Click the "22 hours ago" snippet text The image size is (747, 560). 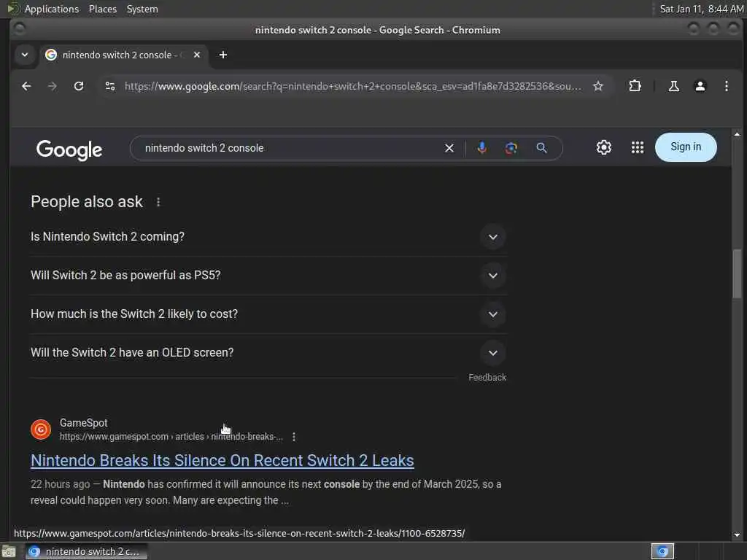coord(60,484)
